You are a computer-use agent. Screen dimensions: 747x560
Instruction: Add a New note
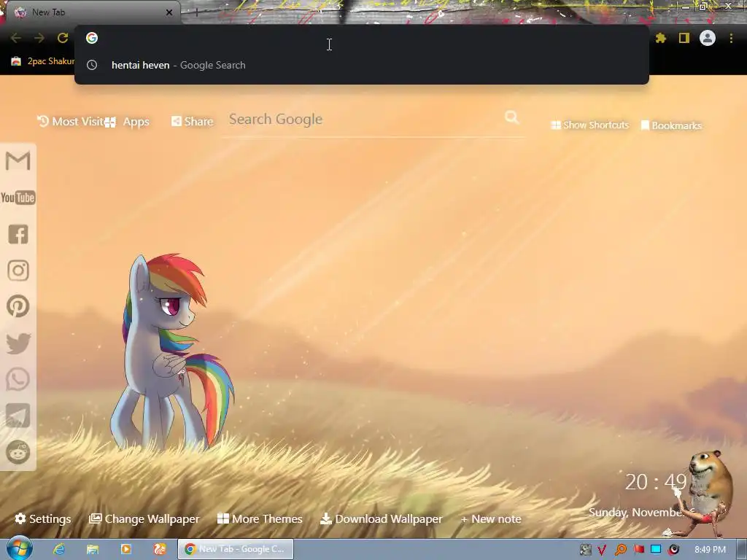(491, 518)
